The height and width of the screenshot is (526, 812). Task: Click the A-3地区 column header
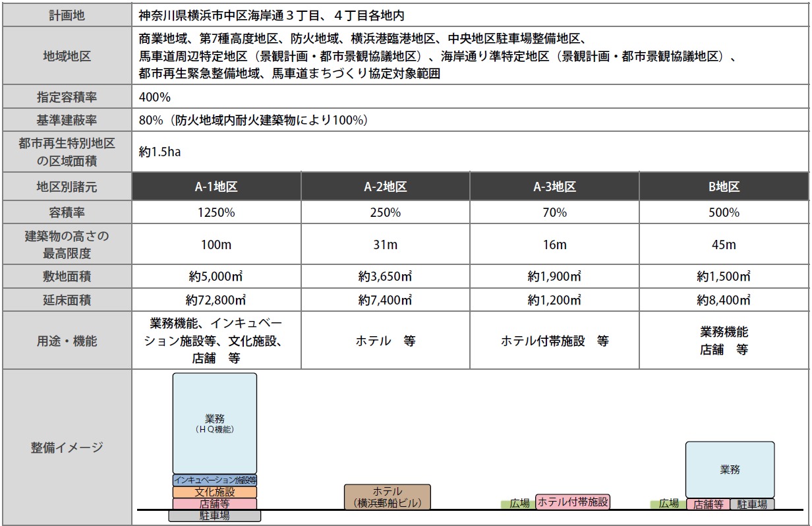click(554, 187)
